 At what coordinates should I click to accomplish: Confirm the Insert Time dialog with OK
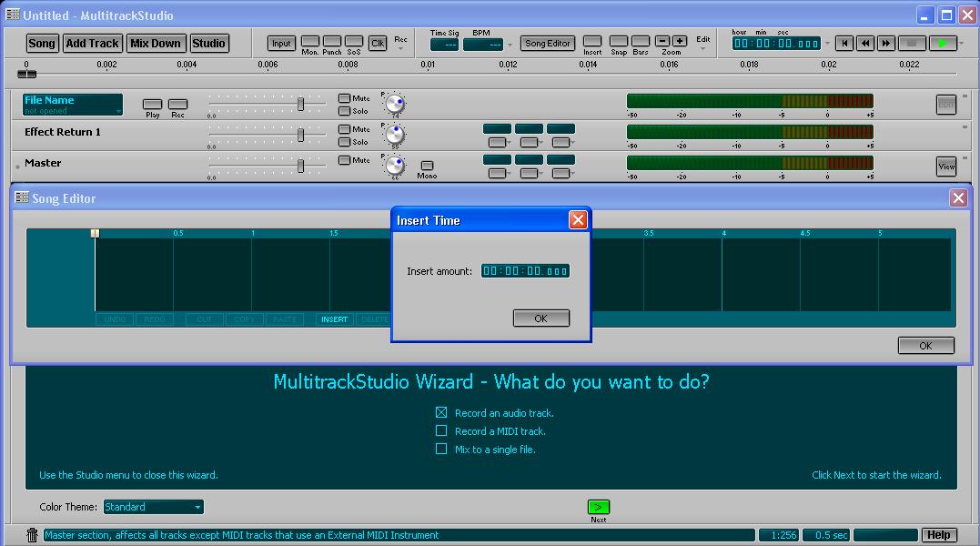(x=541, y=318)
